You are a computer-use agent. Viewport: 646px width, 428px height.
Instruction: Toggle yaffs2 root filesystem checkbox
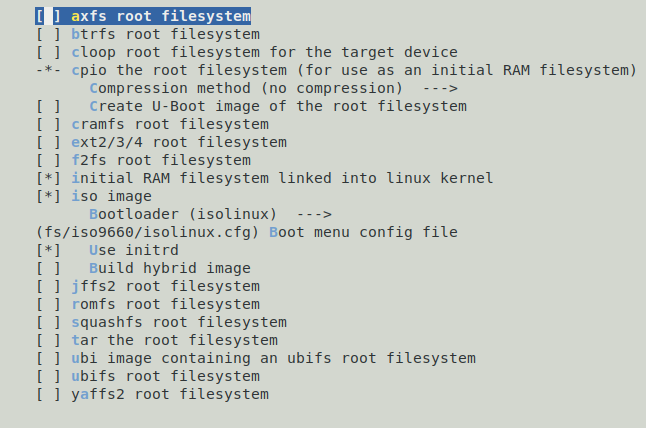(x=48, y=394)
